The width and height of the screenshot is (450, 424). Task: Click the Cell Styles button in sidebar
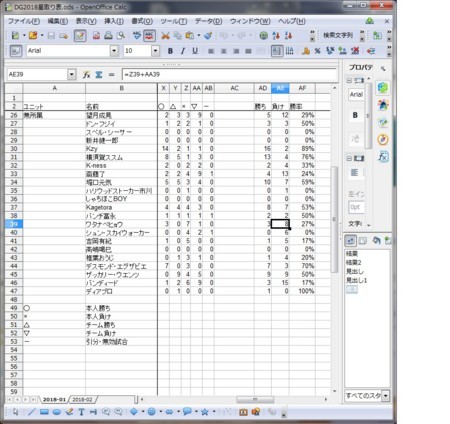(350, 240)
